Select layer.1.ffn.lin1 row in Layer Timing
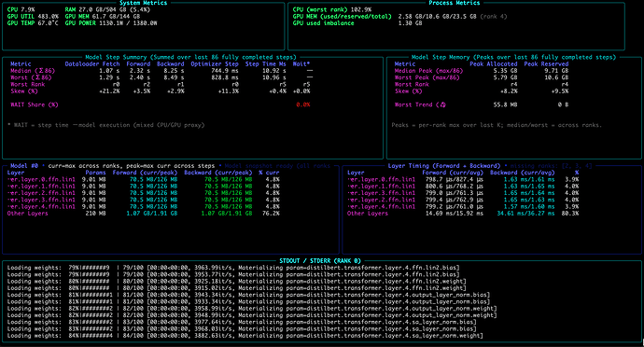644x347 pixels. point(463,186)
